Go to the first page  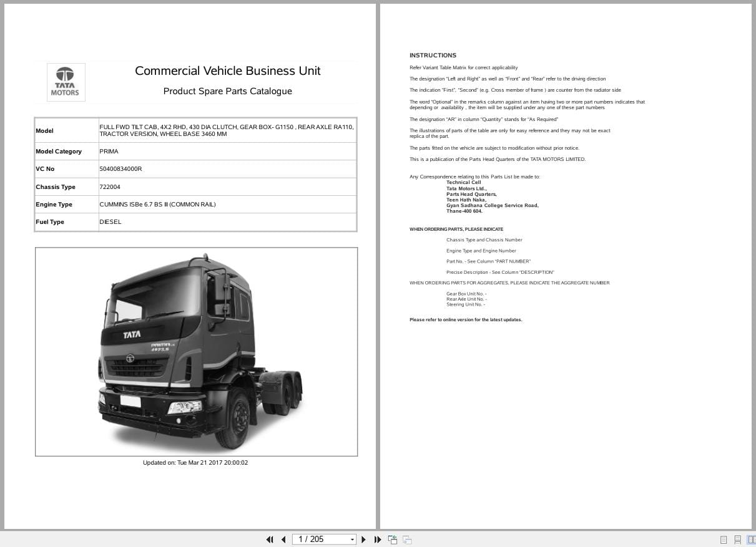click(x=270, y=540)
